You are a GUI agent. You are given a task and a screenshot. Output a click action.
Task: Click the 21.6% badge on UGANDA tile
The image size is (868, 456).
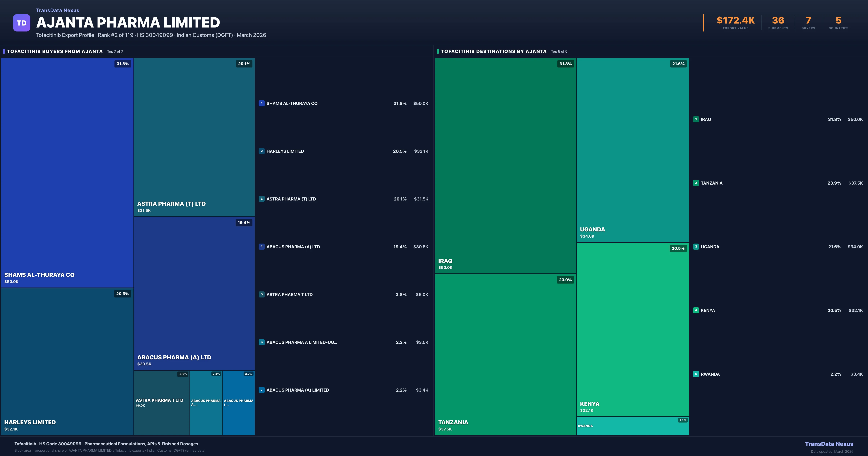tap(678, 64)
